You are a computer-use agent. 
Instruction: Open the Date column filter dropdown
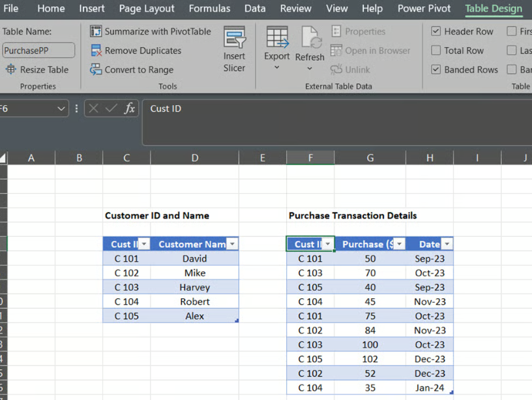447,243
